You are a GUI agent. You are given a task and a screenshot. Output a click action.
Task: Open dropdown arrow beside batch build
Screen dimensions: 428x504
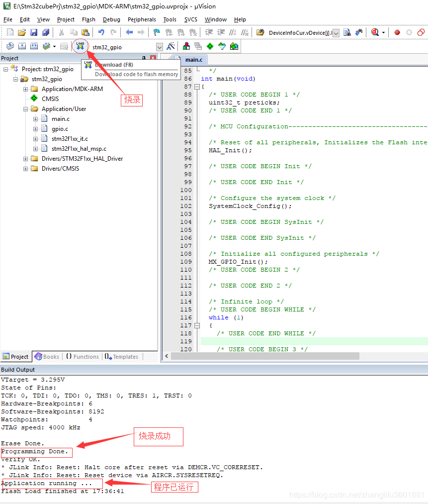pyautogui.click(x=54, y=47)
